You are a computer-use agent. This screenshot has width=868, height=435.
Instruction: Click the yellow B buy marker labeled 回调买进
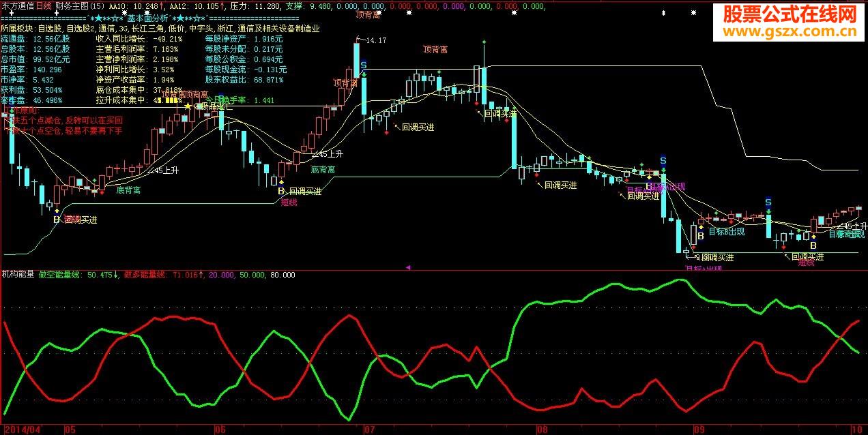click(281, 192)
